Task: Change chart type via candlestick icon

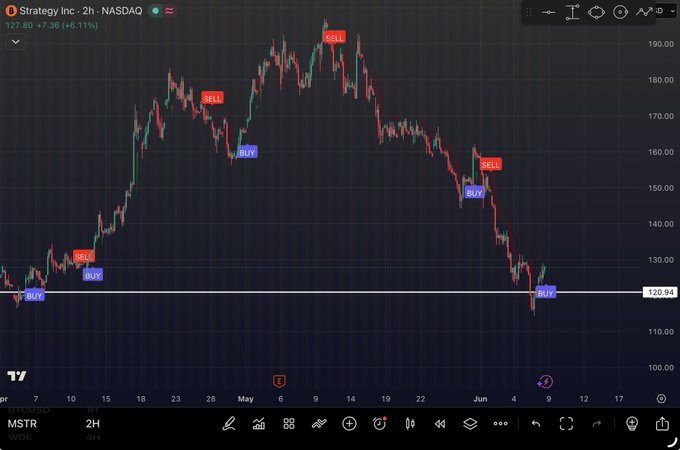Action: [410, 424]
